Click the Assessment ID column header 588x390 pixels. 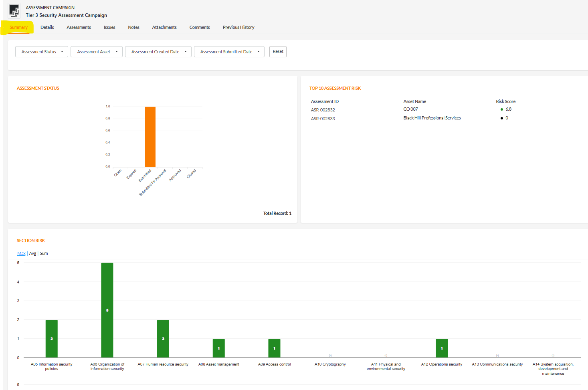coord(325,101)
